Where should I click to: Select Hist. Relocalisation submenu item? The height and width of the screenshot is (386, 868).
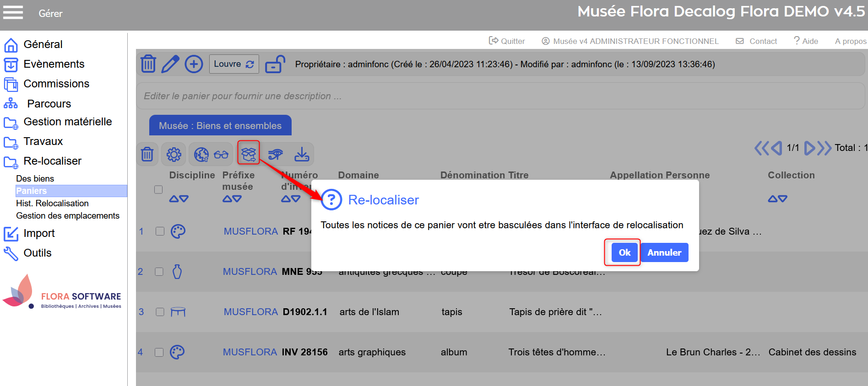click(52, 203)
